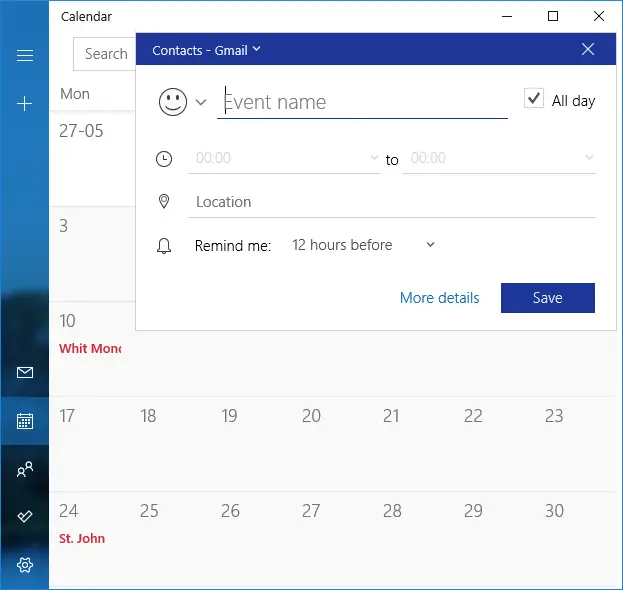Click the Event name field
Screen dimensions: 623x590
tap(362, 102)
